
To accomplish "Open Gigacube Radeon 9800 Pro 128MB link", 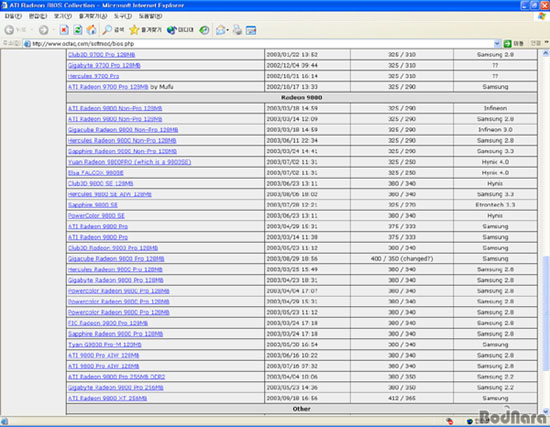I will coord(116,259).
